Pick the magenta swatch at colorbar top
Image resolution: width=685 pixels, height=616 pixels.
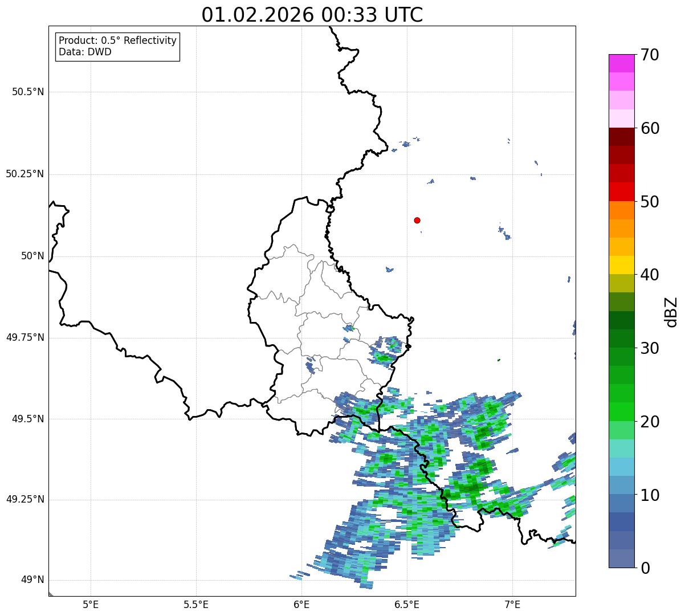(x=622, y=63)
